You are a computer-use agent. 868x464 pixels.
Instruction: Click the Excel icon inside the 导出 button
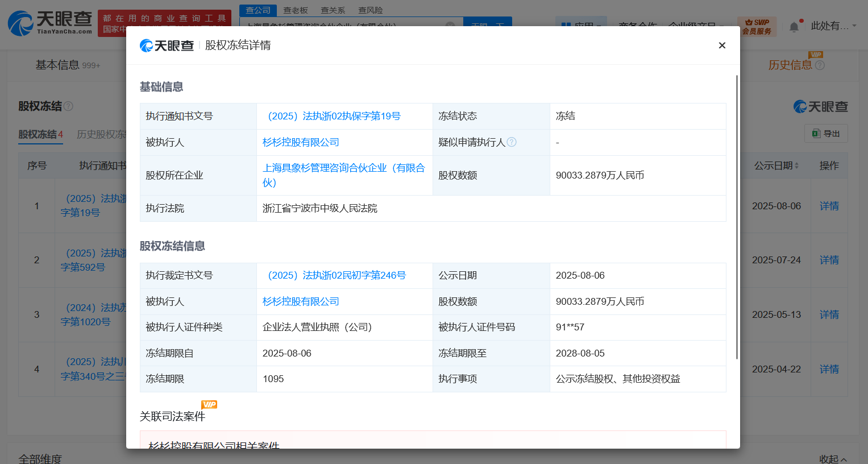[817, 133]
